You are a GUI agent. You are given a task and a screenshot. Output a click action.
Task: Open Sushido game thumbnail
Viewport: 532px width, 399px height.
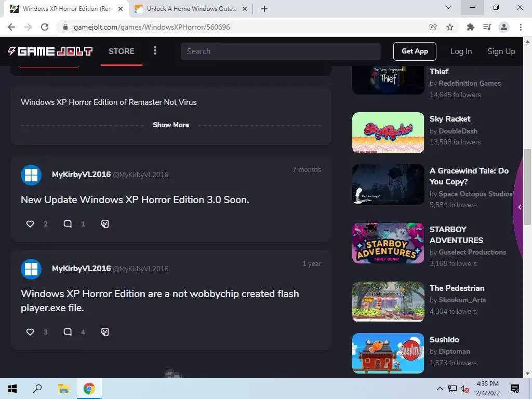pos(388,353)
